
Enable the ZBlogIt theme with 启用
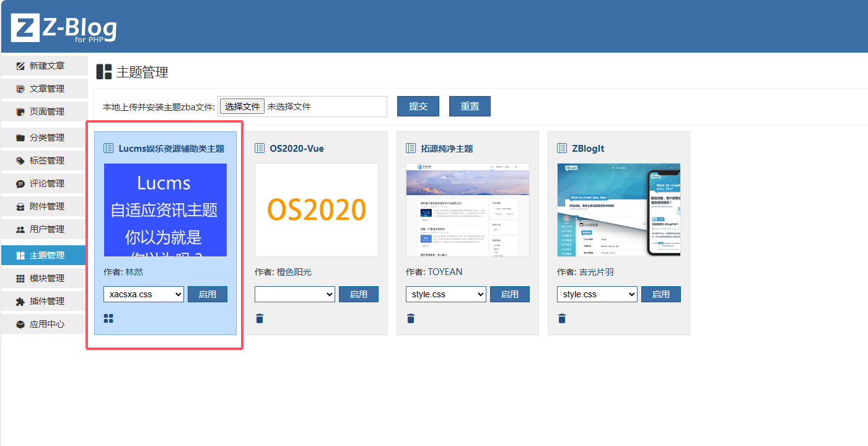coord(661,294)
